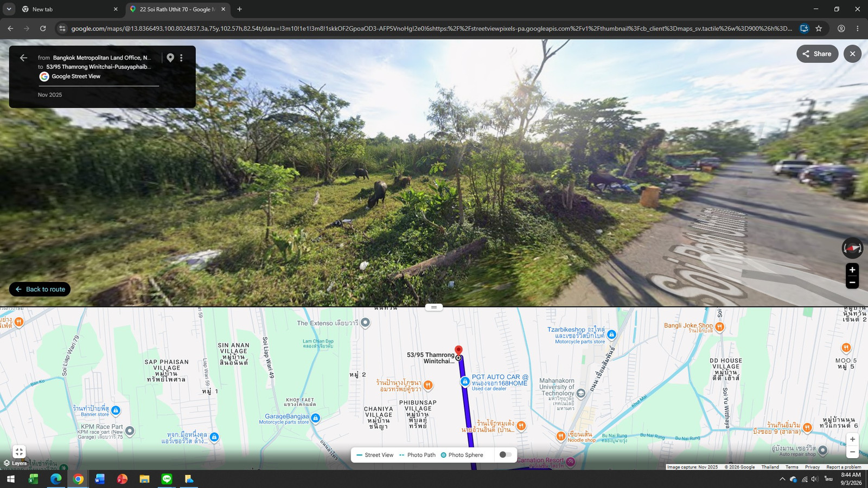Click the Tzarbikeshop store marker

click(x=611, y=335)
